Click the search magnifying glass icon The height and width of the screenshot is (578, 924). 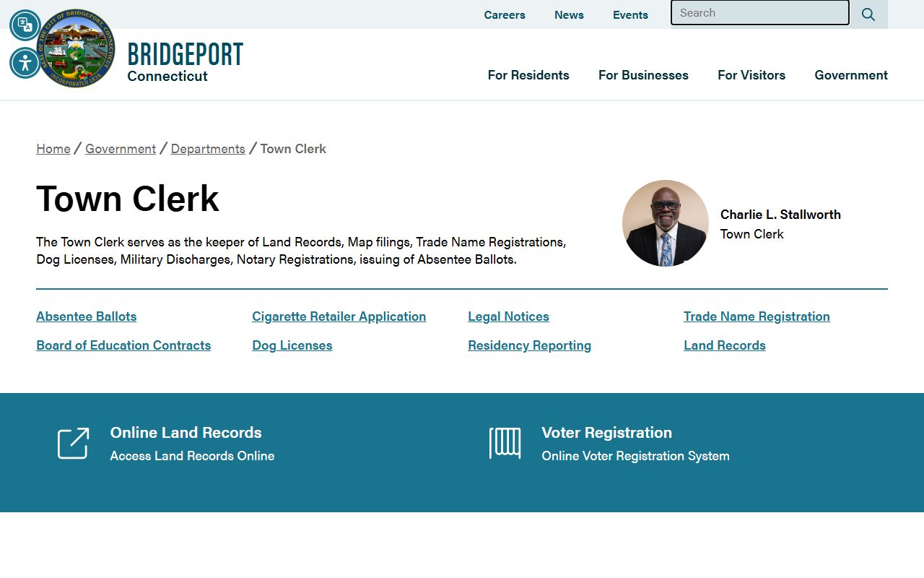click(x=868, y=14)
